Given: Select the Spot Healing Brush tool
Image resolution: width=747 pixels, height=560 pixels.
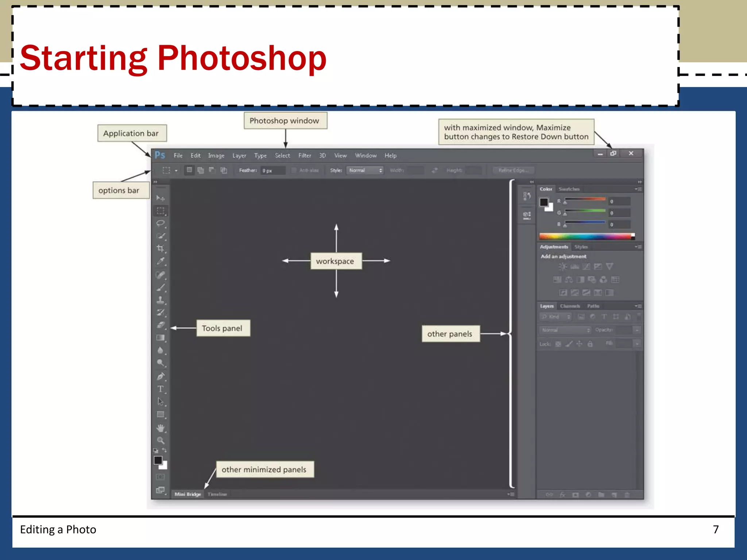Looking at the screenshot, I should [160, 275].
